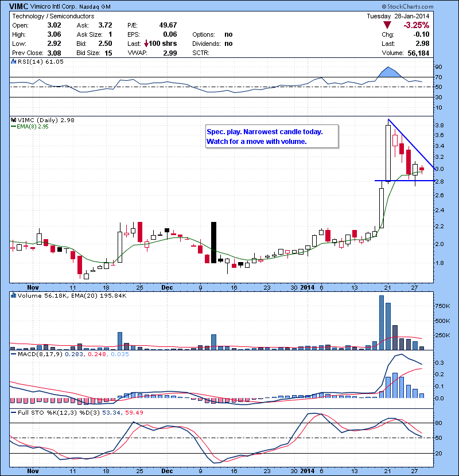Click the Dividends label
This screenshot has height=476, width=459.
206,44
